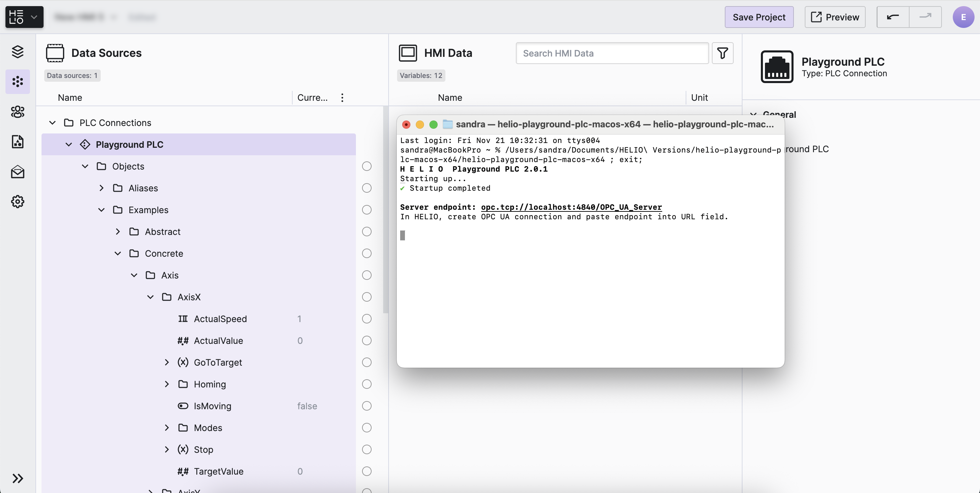This screenshot has width=980, height=493.
Task: Select radio button for IsMoving row
Action: click(366, 406)
